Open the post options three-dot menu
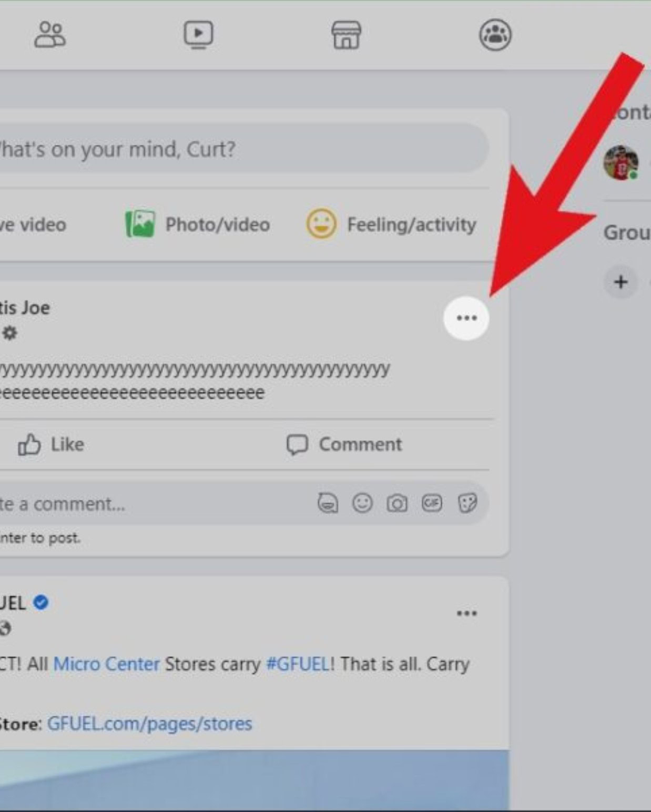651x812 pixels. point(466,318)
